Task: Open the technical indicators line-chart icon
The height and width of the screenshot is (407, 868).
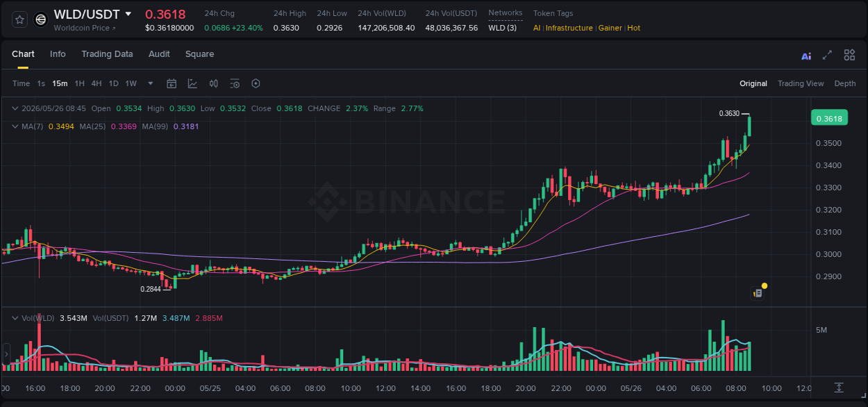Action: point(192,83)
